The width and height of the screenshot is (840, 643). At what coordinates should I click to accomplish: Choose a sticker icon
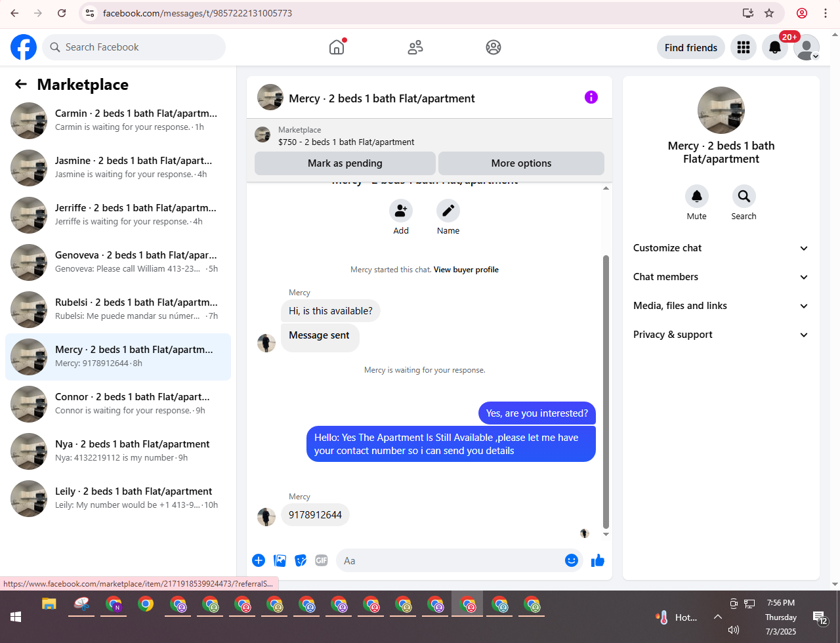tap(301, 560)
